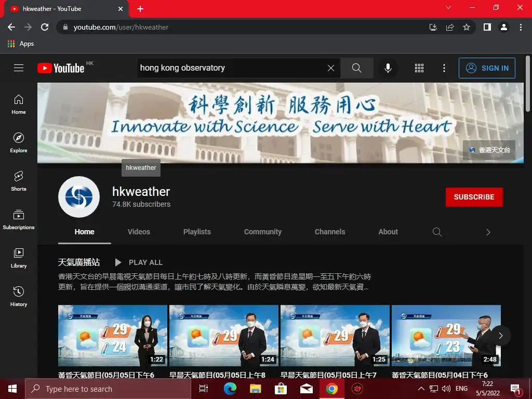Toggle the browser side panel
This screenshot has width=532, height=399.
pyautogui.click(x=487, y=27)
